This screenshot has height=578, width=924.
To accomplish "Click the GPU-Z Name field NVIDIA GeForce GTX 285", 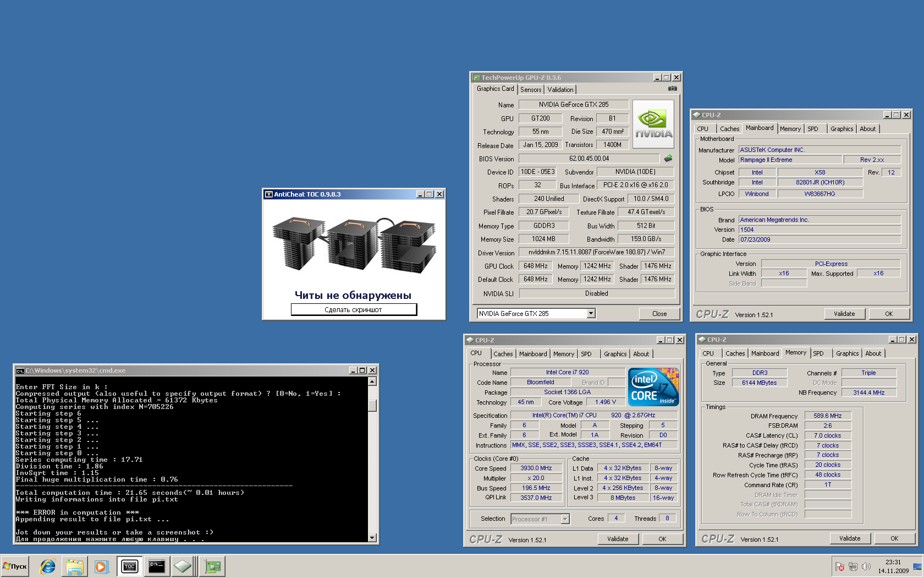I will coord(574,105).
